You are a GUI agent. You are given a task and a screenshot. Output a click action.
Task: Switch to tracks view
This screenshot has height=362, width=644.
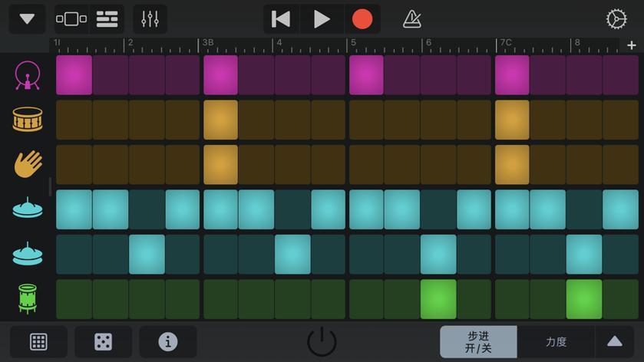[107, 19]
